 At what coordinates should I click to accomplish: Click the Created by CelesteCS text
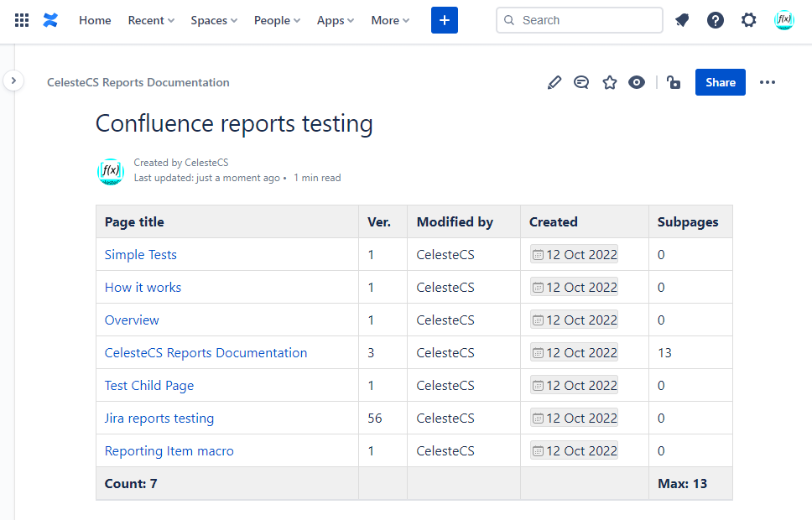(x=180, y=163)
